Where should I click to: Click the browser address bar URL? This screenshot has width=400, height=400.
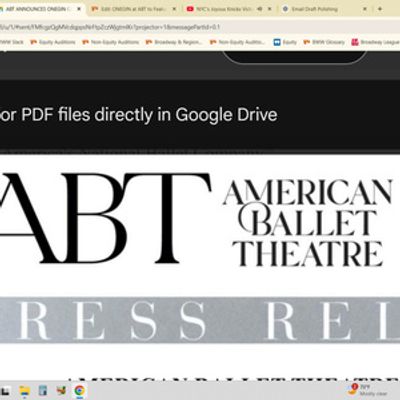110,27
